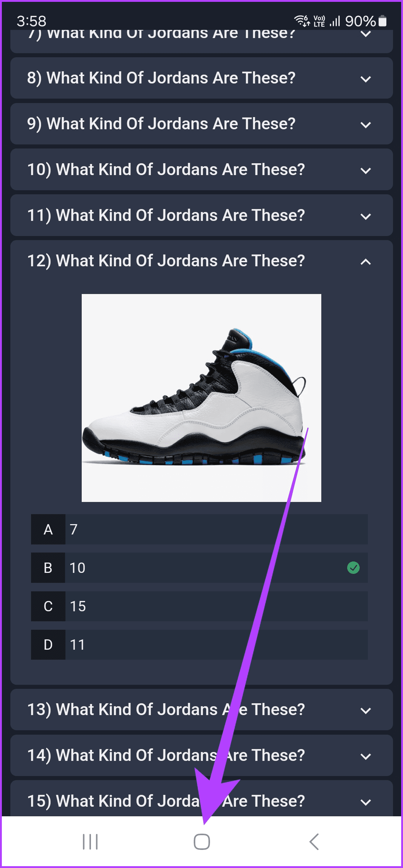Expand question 14 accordion header
The image size is (403, 868).
point(201,755)
